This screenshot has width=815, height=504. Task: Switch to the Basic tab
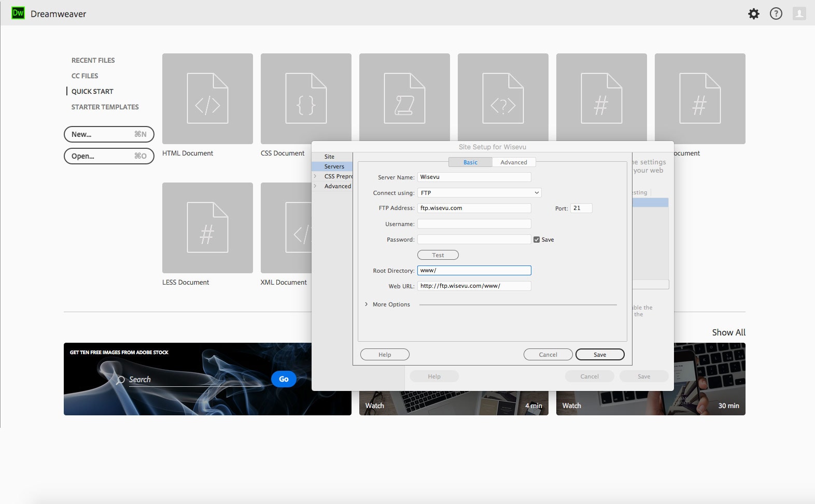pyautogui.click(x=470, y=162)
